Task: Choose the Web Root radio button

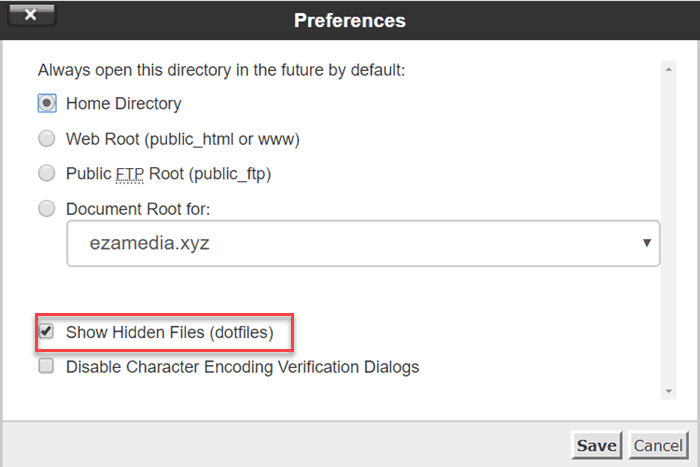Action: pyautogui.click(x=46, y=138)
